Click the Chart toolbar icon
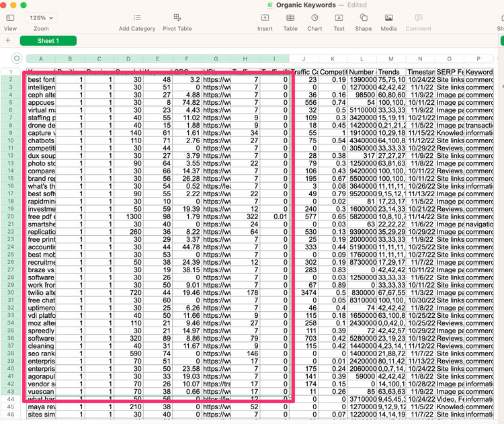504x424 pixels. (x=314, y=17)
